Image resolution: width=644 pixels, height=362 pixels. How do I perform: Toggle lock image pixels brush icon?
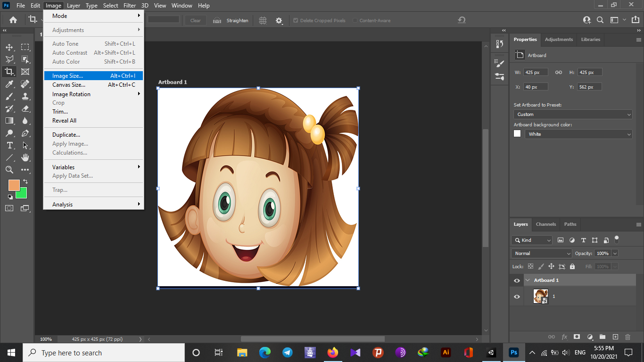pos(541,266)
